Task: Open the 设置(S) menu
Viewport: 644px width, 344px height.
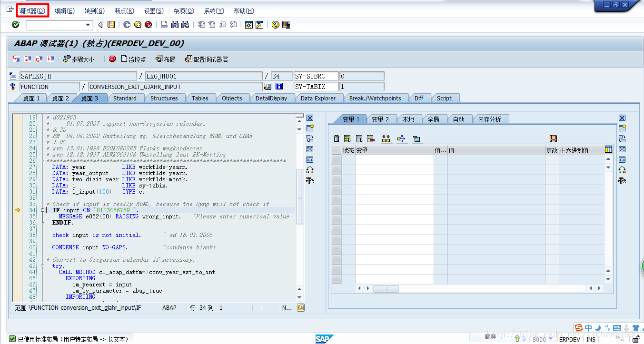Action: 154,10
